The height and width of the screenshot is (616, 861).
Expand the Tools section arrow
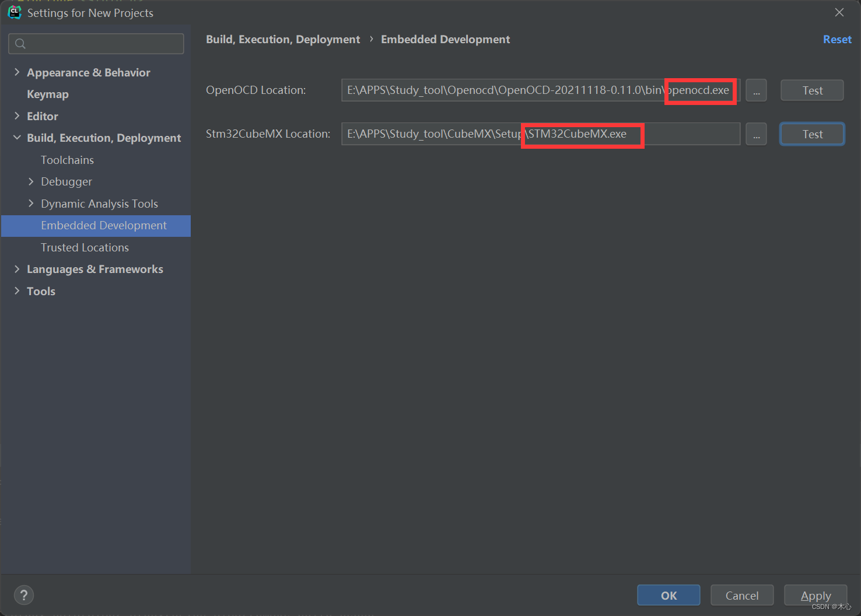click(x=17, y=290)
